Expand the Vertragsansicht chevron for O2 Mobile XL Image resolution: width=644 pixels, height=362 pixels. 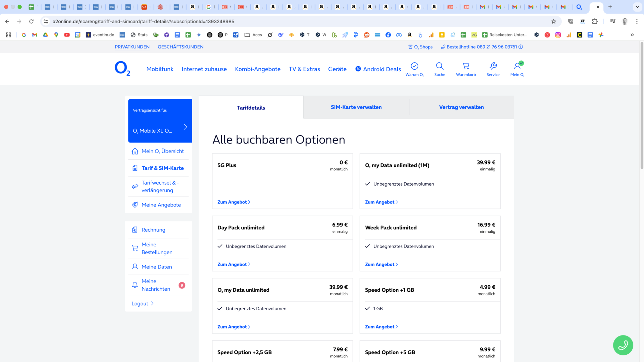185,126
